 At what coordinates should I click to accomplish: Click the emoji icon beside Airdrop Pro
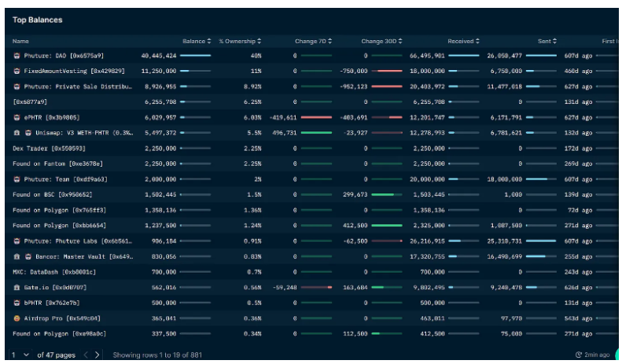click(x=17, y=318)
